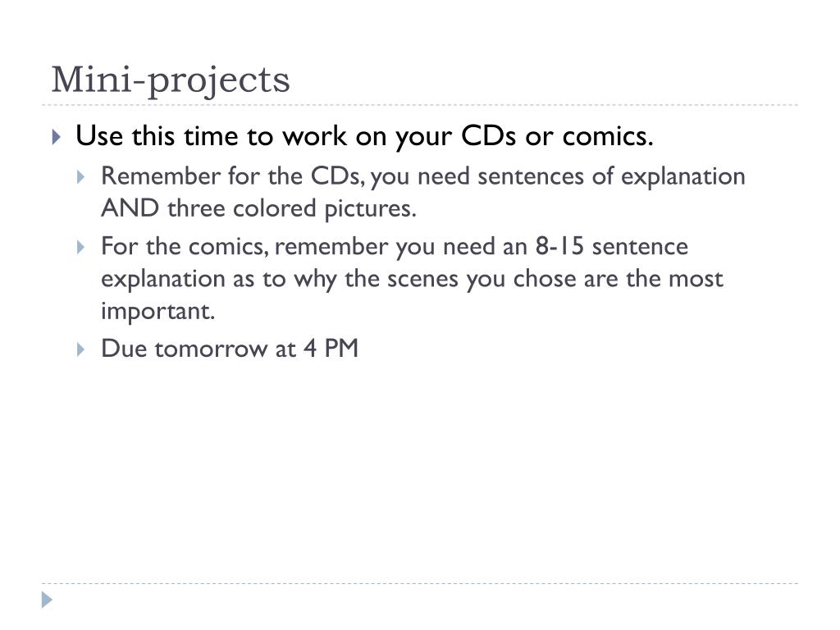Click the "8-15" sentence count text
The height and width of the screenshot is (630, 840).
tap(559, 246)
